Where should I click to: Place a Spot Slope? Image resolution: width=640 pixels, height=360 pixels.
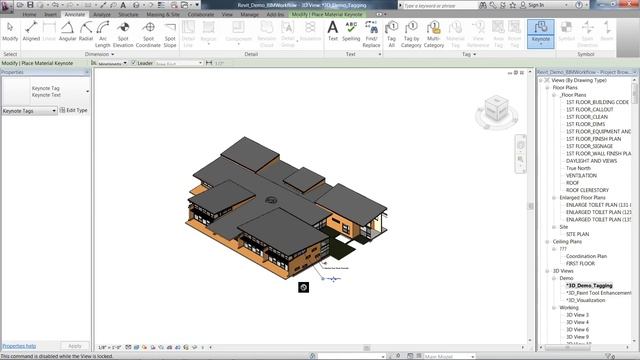click(170, 35)
